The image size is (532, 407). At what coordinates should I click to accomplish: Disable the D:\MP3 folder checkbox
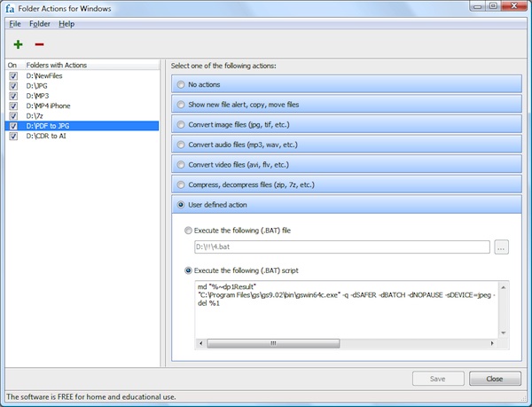tap(13, 96)
